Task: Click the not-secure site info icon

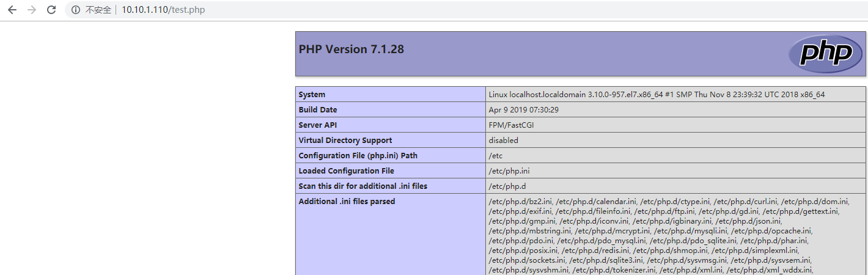Action: click(x=76, y=10)
